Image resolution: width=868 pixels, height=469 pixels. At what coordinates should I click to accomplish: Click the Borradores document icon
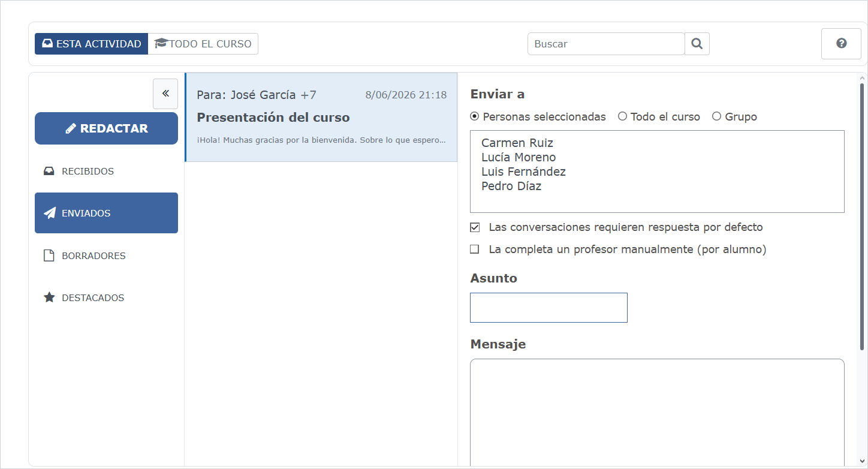49,255
